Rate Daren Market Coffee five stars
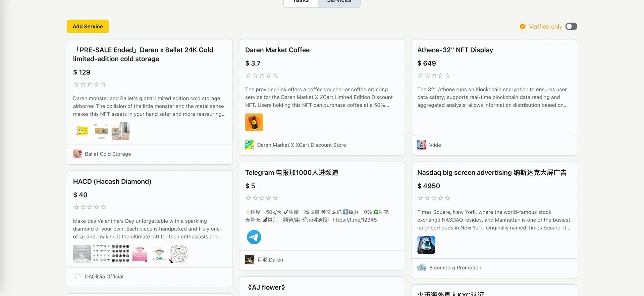644x296 pixels. pyautogui.click(x=275, y=76)
